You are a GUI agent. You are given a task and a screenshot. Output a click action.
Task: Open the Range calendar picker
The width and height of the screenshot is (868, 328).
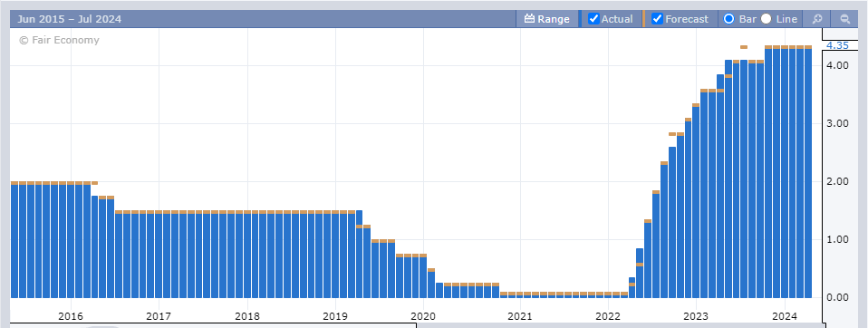pyautogui.click(x=547, y=19)
